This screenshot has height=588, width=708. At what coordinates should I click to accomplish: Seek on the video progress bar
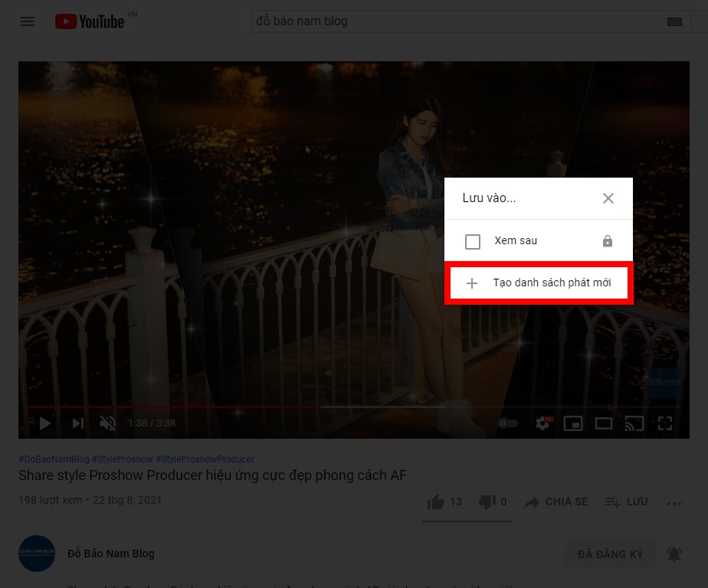[x=353, y=407]
